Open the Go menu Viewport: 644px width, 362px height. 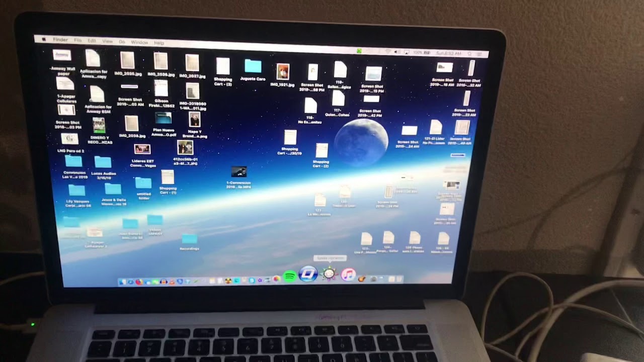pos(122,42)
